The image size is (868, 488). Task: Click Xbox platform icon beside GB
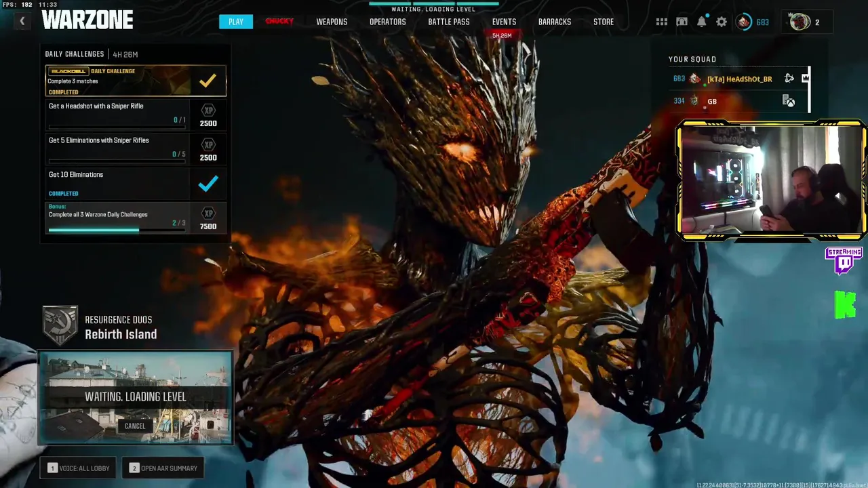(789, 101)
